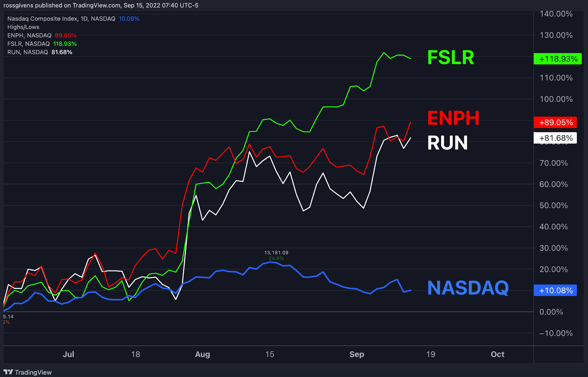
Task: Click the FSLR green price tag
Action: pyautogui.click(x=558, y=59)
